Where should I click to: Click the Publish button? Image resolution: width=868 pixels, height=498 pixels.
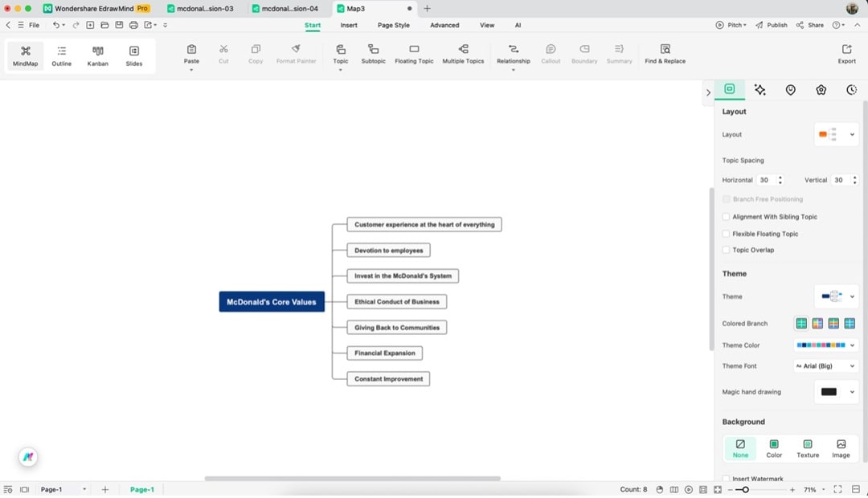[x=771, y=25]
